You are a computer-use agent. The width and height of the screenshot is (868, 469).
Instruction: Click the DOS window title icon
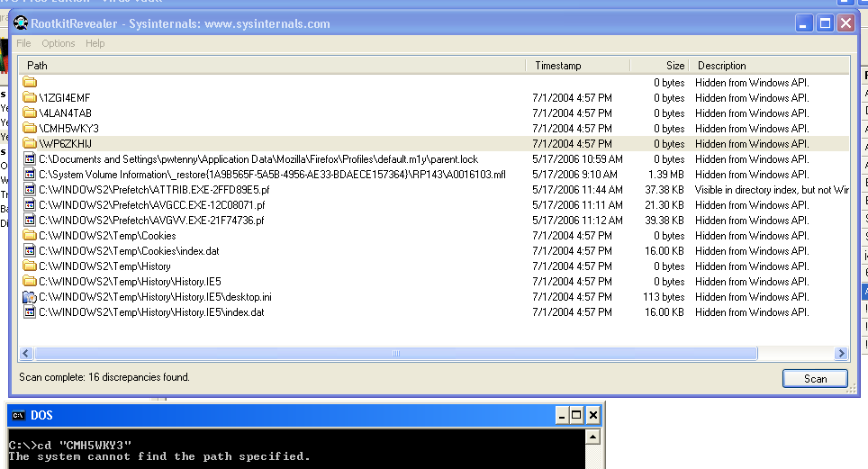click(x=18, y=415)
